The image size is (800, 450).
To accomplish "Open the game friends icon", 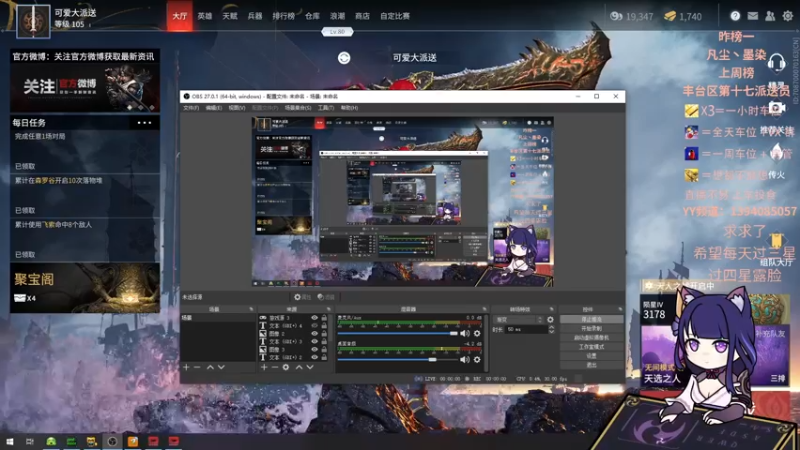I will pos(770,16).
